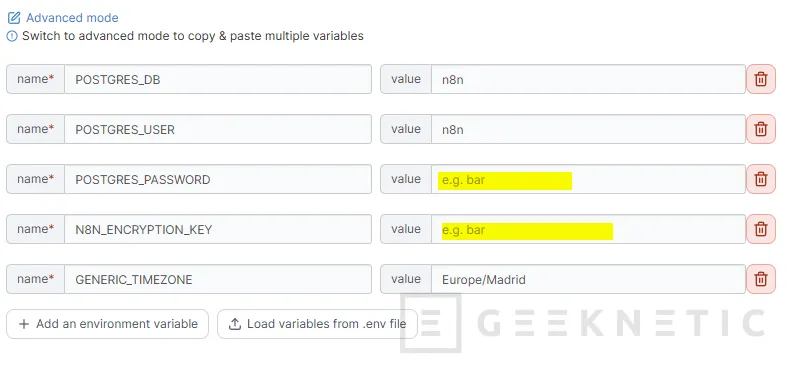Click the text 'Switch to advanced mode to copy & paste multiple variables'
This screenshot has width=790, height=372.
tap(193, 36)
